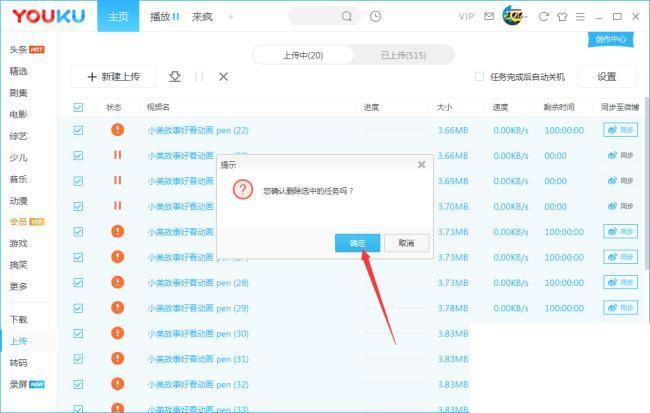Open 会员 VIP in the left sidebar

point(25,221)
